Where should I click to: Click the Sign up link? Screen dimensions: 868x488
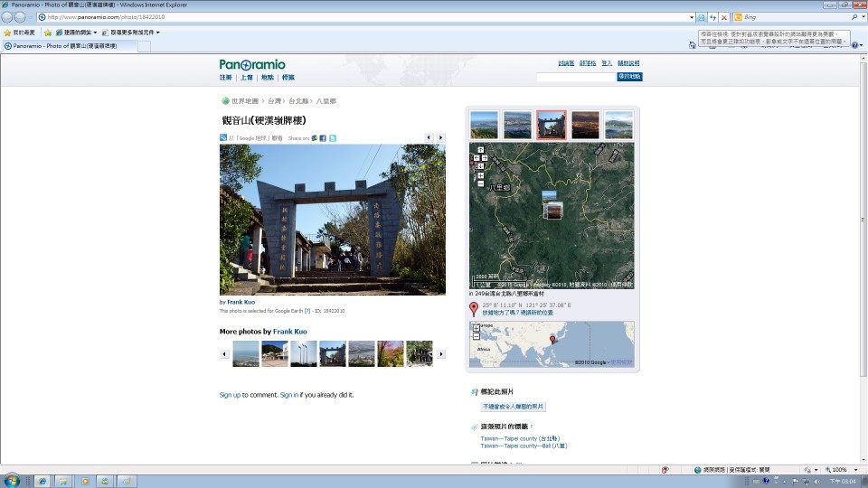coord(230,395)
